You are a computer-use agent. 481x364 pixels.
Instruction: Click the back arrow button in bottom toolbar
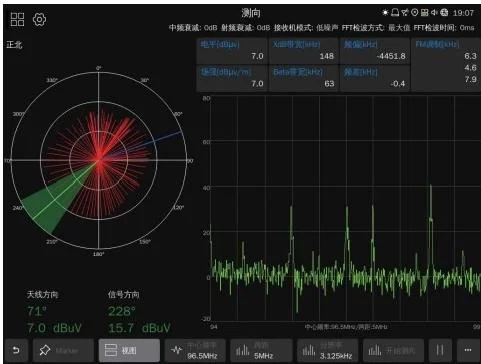[x=16, y=350]
